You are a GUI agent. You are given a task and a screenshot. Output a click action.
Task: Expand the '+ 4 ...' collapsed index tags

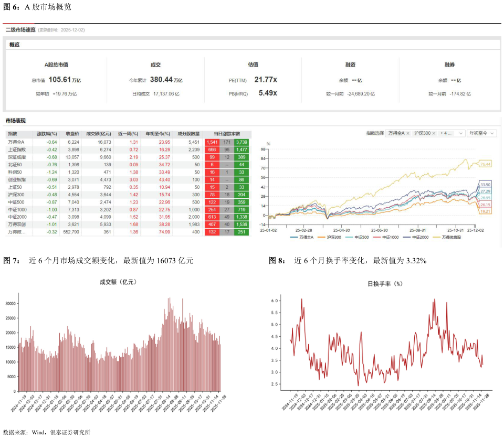[x=446, y=133]
